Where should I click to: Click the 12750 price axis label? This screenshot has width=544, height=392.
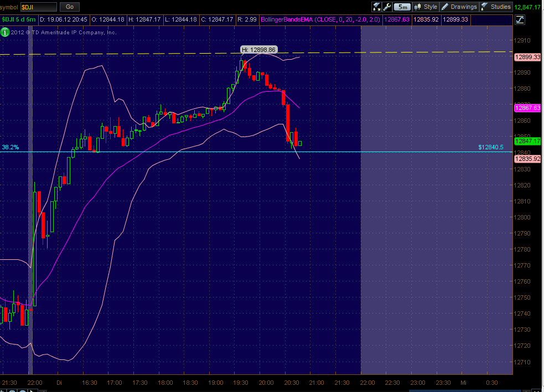[x=522, y=297]
